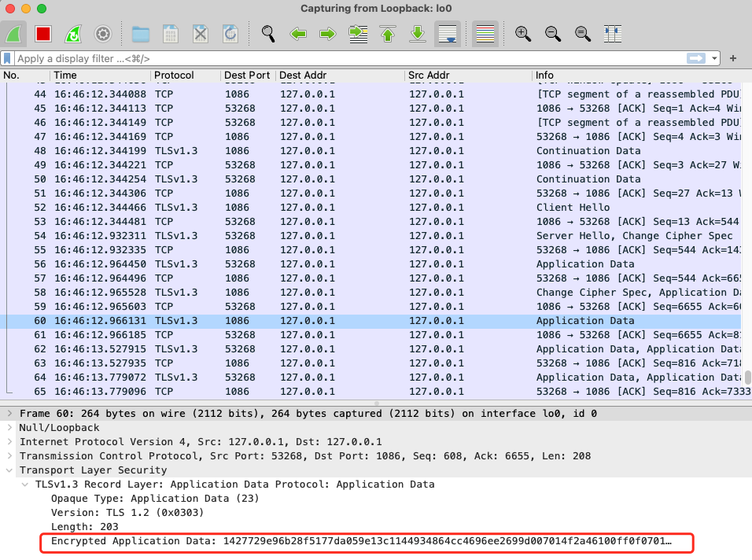Sort by the Info column header
Viewport: 752px width, 560px height.
point(642,76)
